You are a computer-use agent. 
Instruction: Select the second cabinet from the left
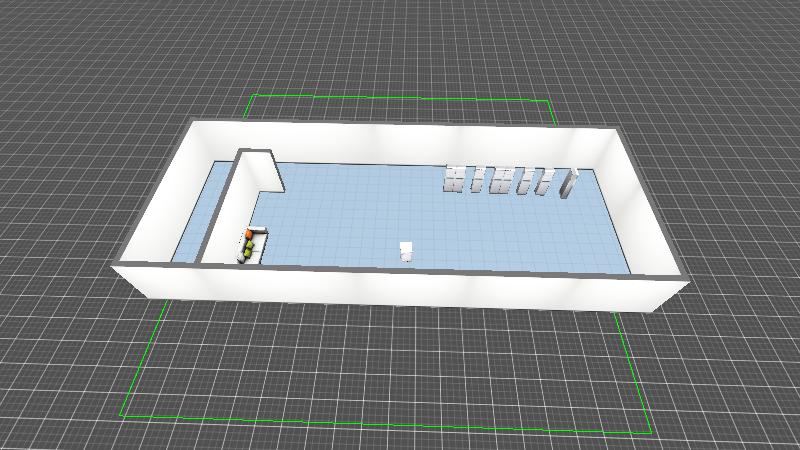click(477, 180)
